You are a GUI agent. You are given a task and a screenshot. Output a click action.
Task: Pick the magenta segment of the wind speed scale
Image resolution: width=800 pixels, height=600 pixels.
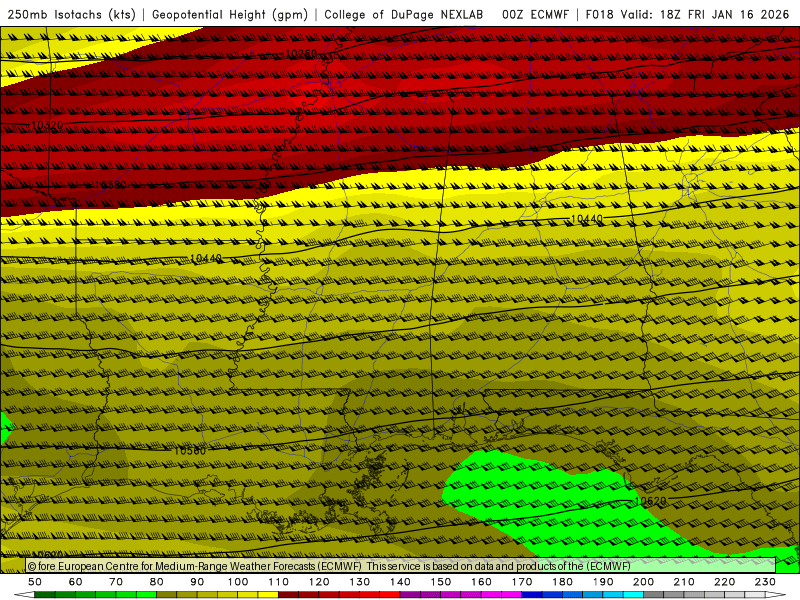coord(512,595)
